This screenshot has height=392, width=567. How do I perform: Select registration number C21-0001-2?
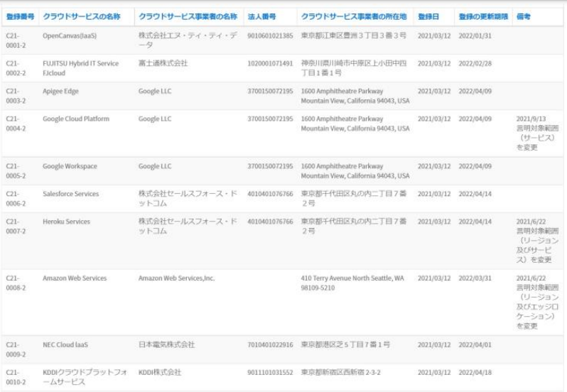point(16,40)
